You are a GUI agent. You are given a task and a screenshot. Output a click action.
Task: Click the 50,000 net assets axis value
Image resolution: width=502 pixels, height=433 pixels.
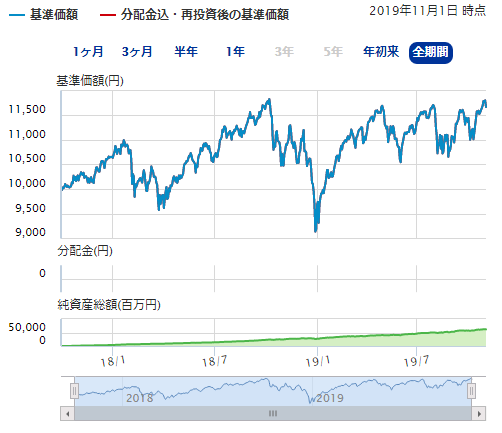pos(27,327)
